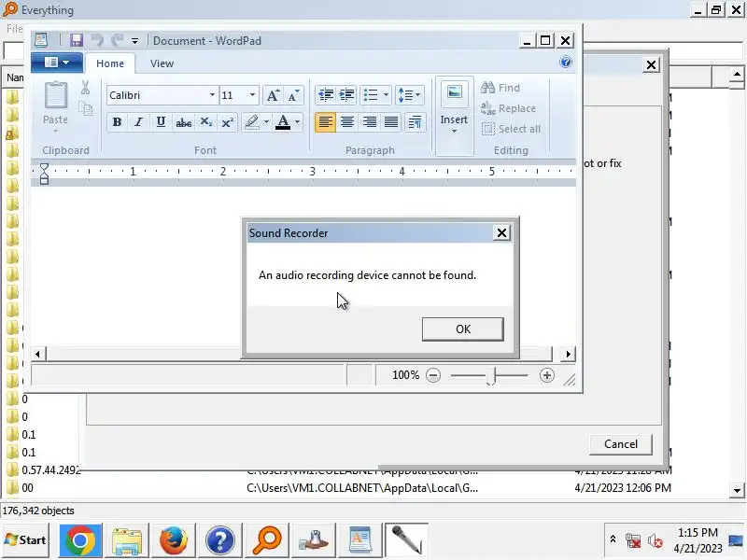Open Windows Explorer from the taskbar
747x560 pixels.
[x=127, y=540]
